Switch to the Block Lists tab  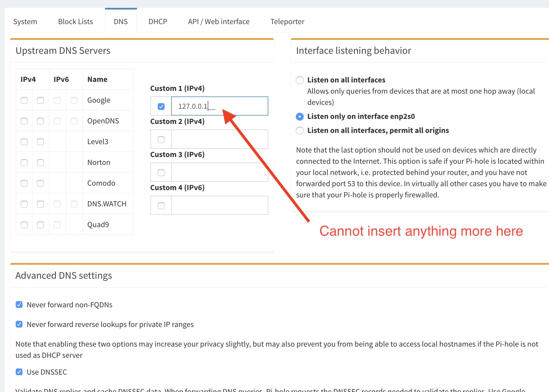(x=76, y=22)
